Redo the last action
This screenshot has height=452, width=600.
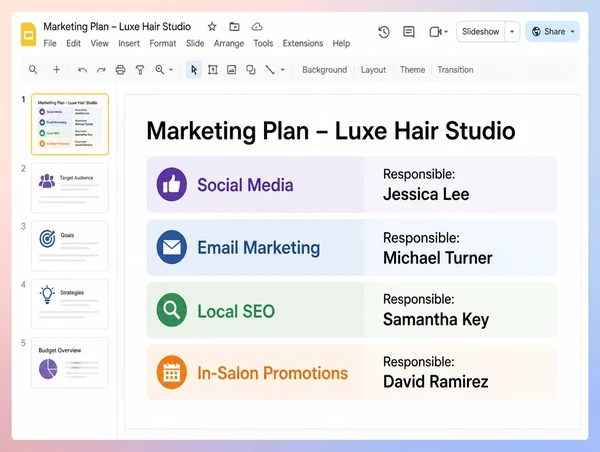(101, 70)
